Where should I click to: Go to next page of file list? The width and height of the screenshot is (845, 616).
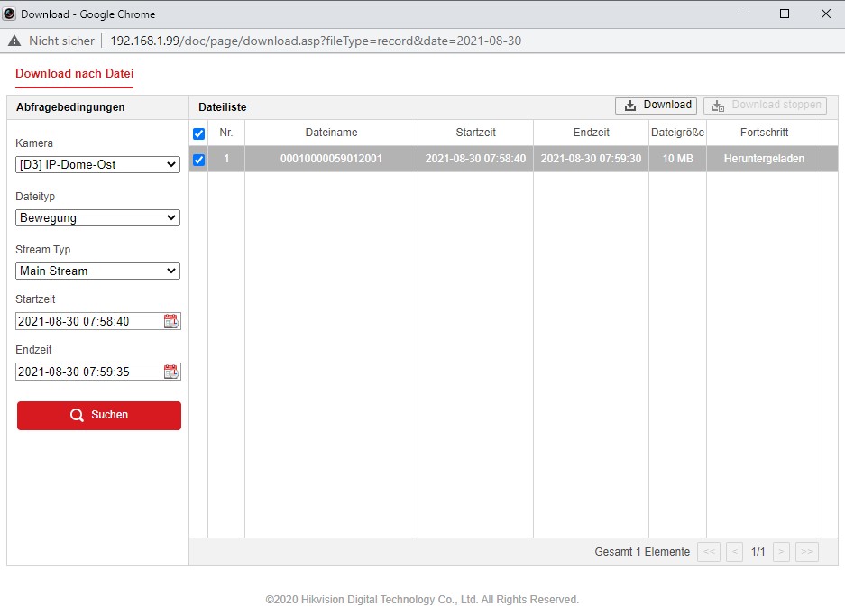coord(782,552)
